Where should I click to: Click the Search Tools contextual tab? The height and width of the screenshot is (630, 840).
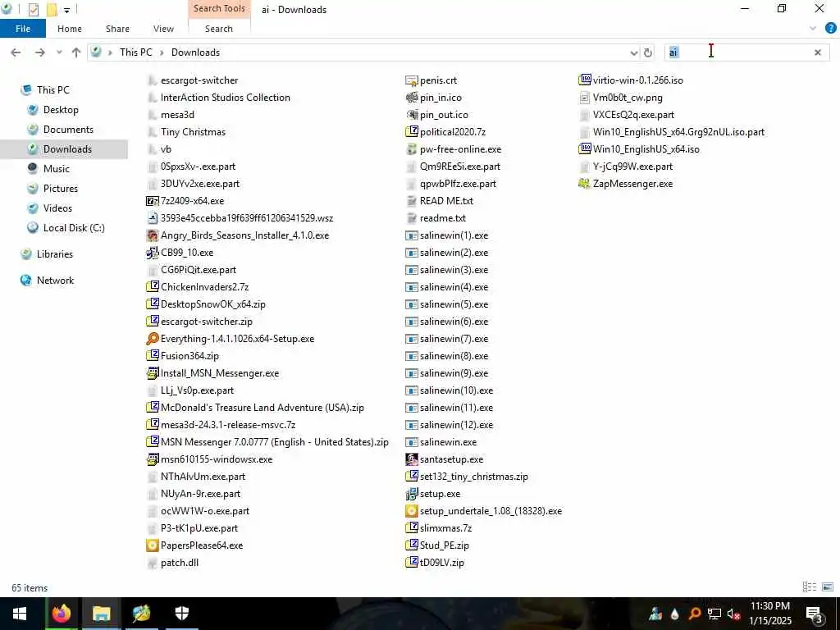(219, 8)
